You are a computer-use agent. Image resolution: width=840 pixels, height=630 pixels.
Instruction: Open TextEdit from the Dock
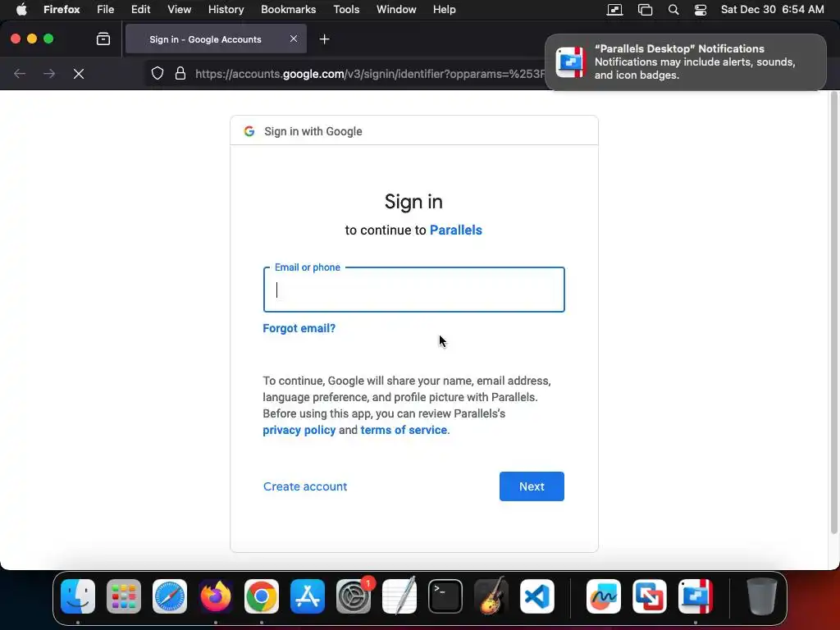click(399, 596)
